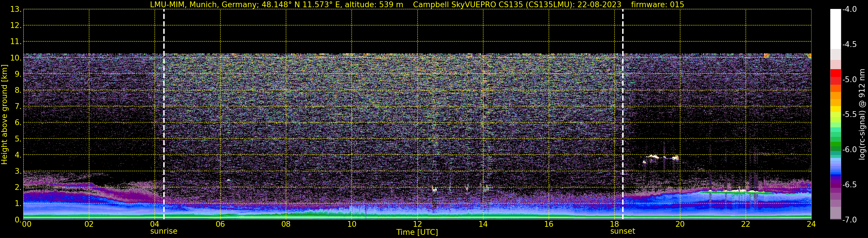Click the '11.' height axis tick label
868x238 pixels.
[x=16, y=42]
